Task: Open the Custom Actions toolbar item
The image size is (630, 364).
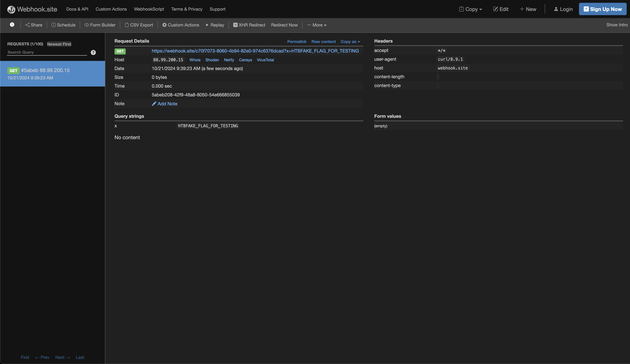Action: click(181, 25)
